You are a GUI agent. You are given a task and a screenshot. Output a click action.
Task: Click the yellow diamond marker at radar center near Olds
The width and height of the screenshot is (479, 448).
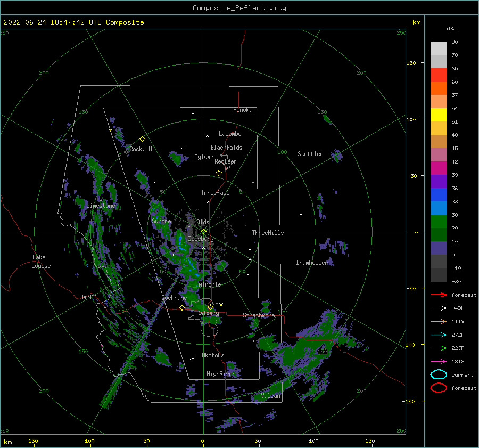[x=203, y=232]
